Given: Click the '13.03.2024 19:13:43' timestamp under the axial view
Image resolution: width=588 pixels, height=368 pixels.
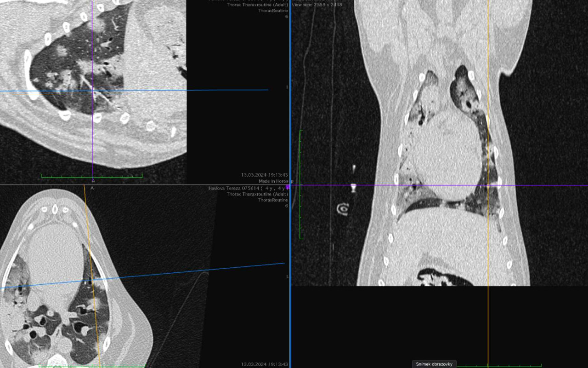Looking at the screenshot, I should (x=265, y=364).
